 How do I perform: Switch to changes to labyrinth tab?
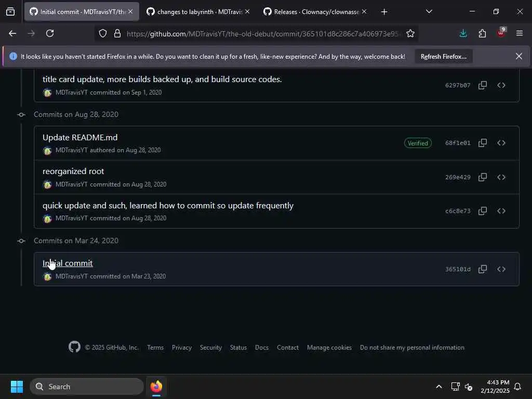(198, 11)
